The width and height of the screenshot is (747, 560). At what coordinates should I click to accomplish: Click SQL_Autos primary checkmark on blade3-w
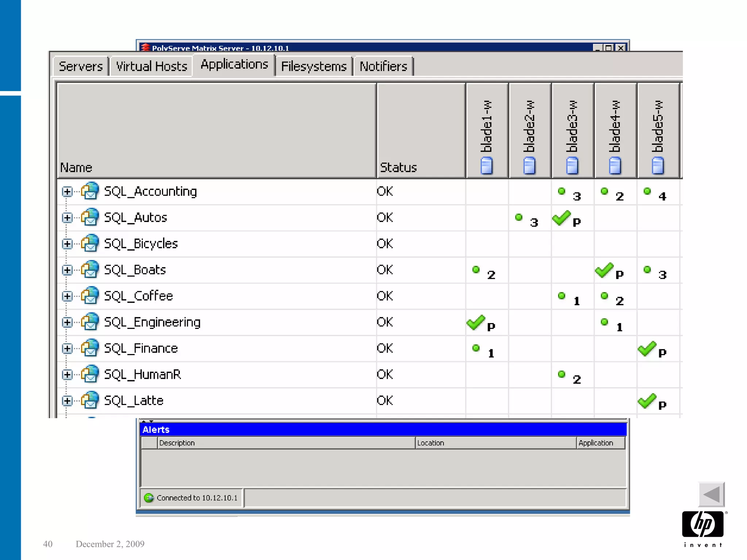click(561, 218)
